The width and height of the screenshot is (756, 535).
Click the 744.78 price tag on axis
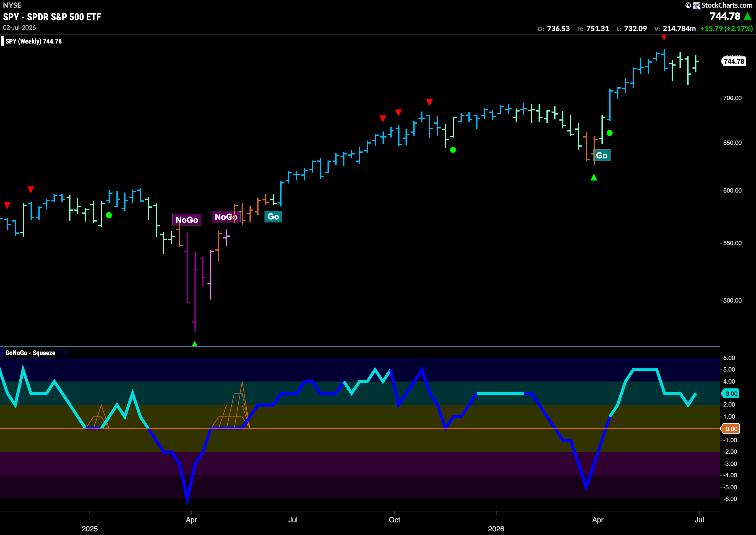point(734,62)
